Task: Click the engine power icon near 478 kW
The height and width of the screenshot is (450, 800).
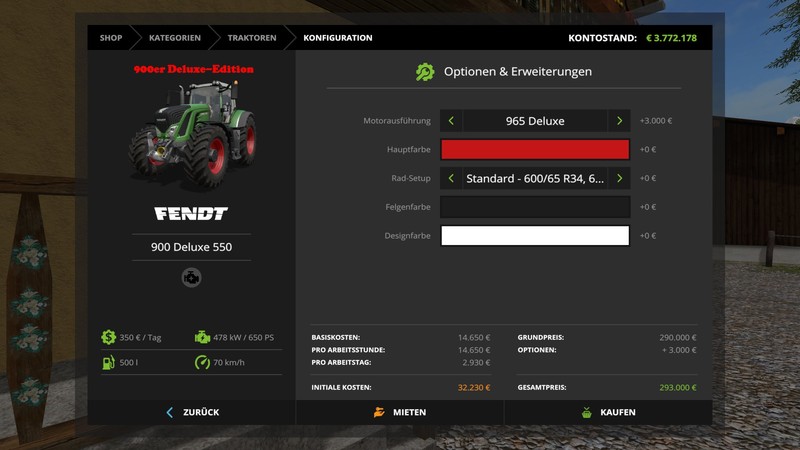Action: (x=203, y=337)
